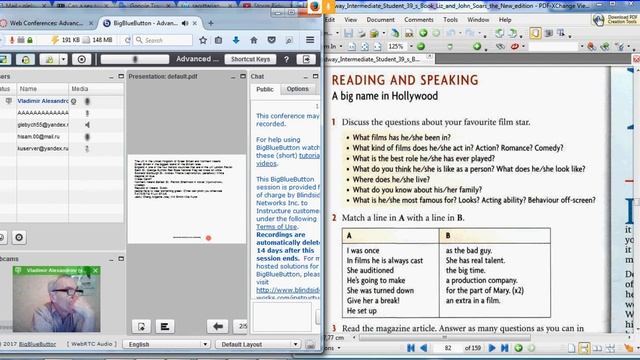Image resolution: width=640 pixels, height=360 pixels.
Task: Click the green zoom in plus button
Action: [x=477, y=47]
